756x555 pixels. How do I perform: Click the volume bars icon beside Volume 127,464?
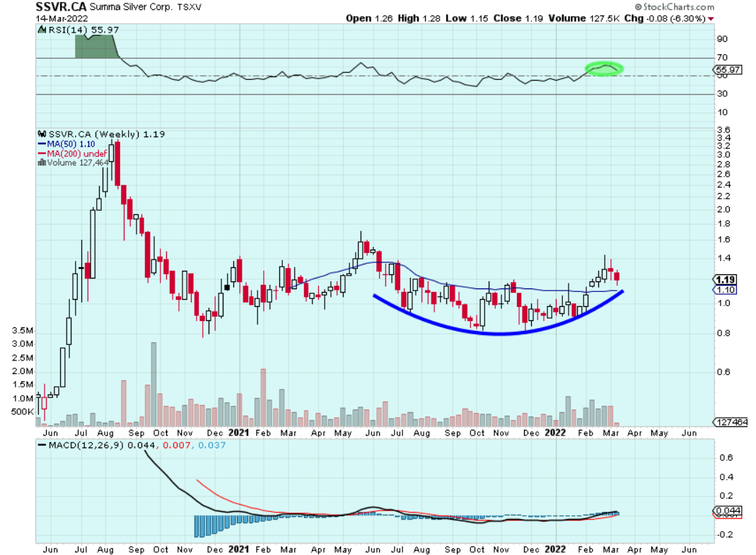[42, 163]
